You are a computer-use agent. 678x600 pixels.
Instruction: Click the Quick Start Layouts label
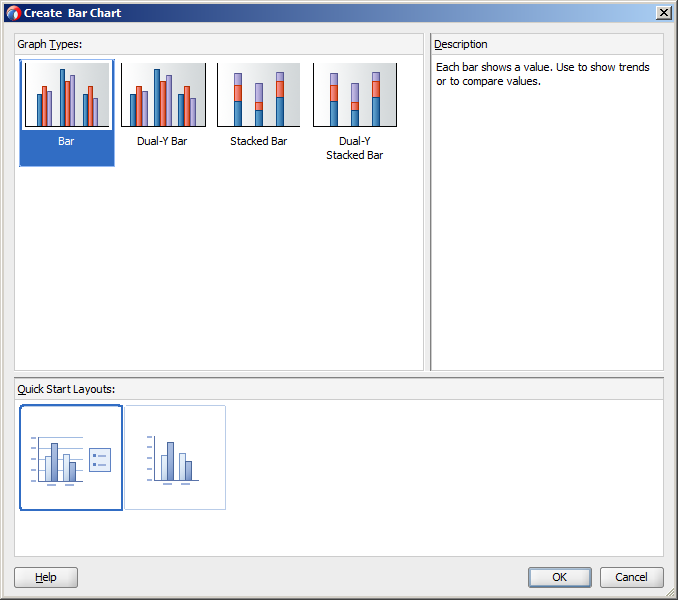coord(66,389)
